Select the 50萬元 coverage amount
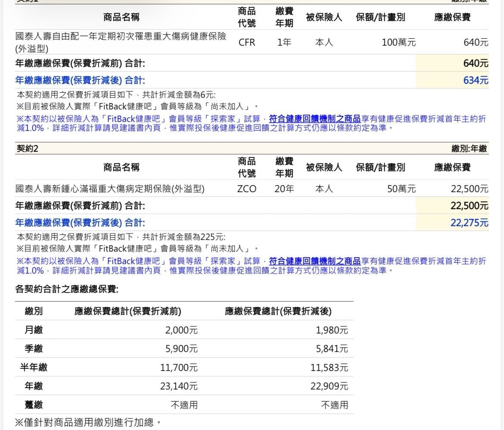Image resolution: width=504 pixels, height=430 pixels. 401,189
